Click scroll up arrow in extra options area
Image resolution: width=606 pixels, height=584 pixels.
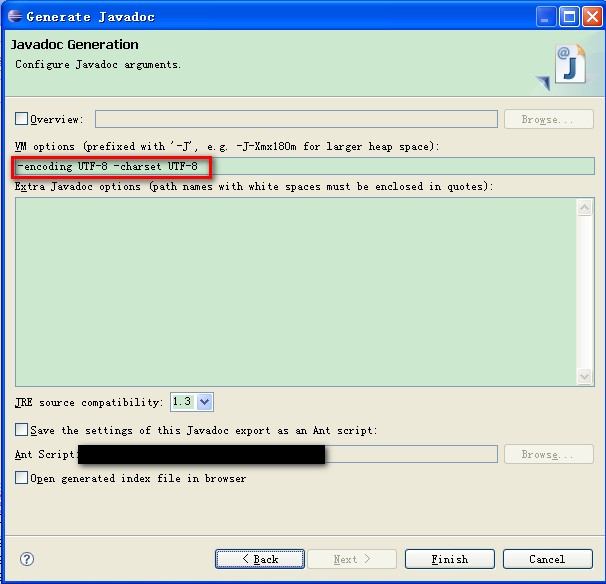click(584, 208)
